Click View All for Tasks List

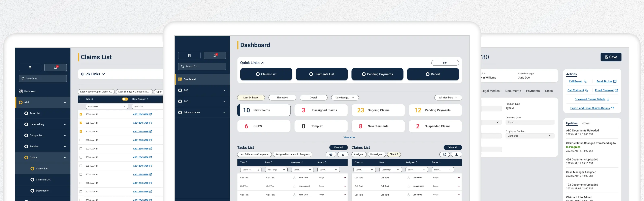338,147
